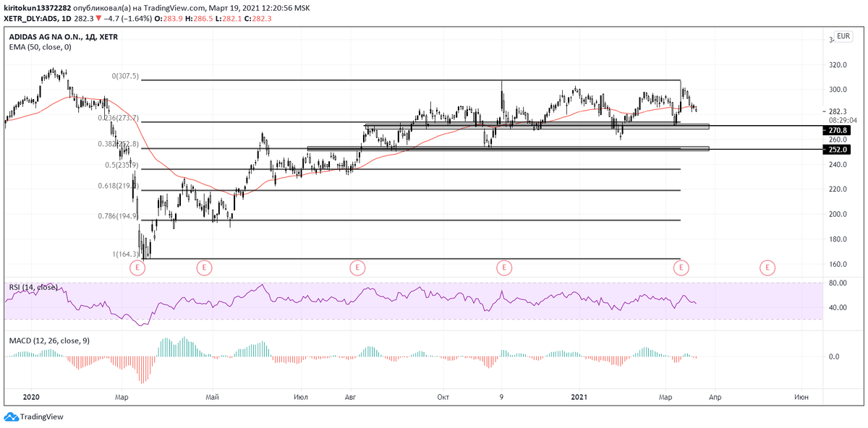The image size is (868, 428).
Task: Click the 160.0 price axis label
Action: coord(838,264)
